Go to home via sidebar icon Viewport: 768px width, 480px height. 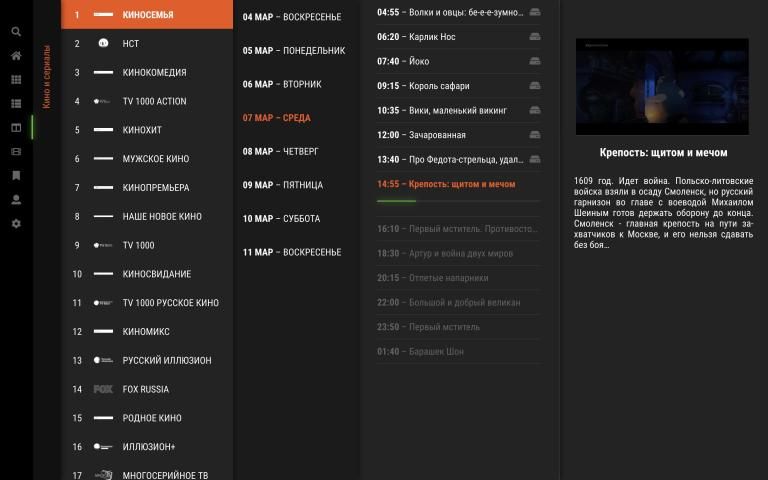coord(15,56)
